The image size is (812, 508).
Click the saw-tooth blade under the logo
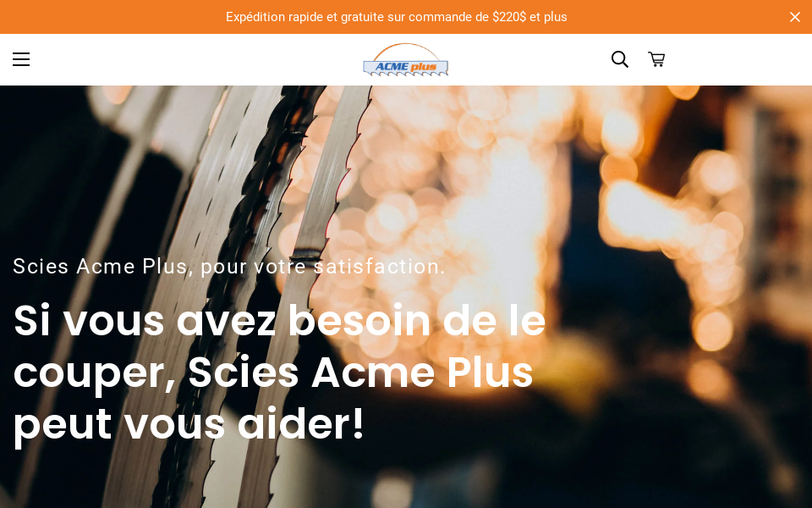pyautogui.click(x=405, y=75)
